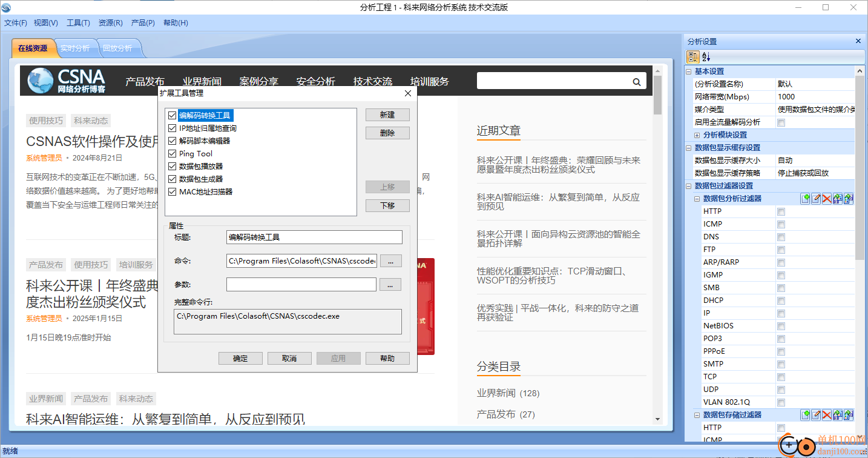The height and width of the screenshot is (458, 868).
Task: Edit selected filter in 数据包分析过滤器 header
Action: [816, 198]
